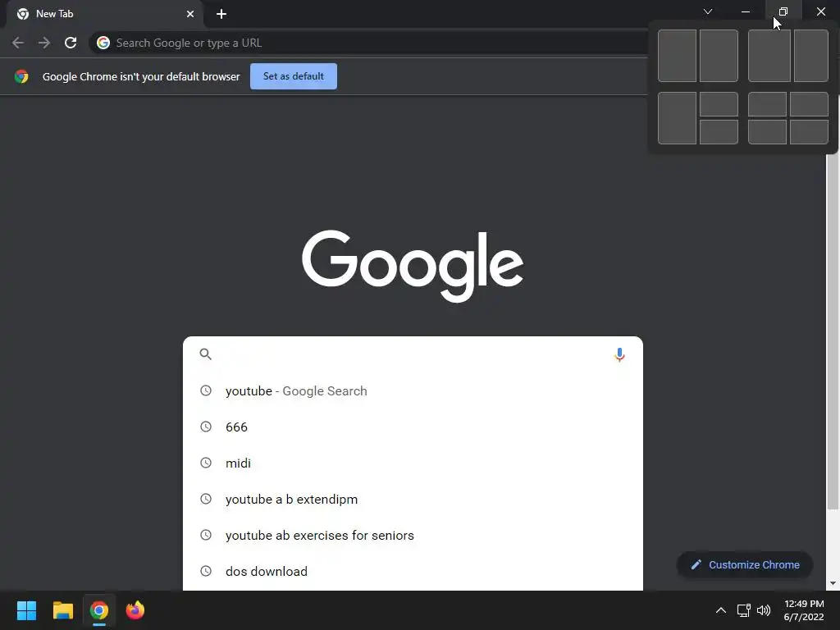Image resolution: width=840 pixels, height=630 pixels.
Task: Click the magnifier icon in the search box
Action: pos(206,354)
